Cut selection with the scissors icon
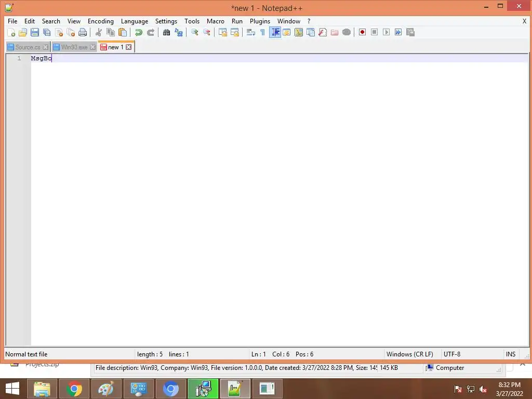532x399 pixels. point(98,32)
